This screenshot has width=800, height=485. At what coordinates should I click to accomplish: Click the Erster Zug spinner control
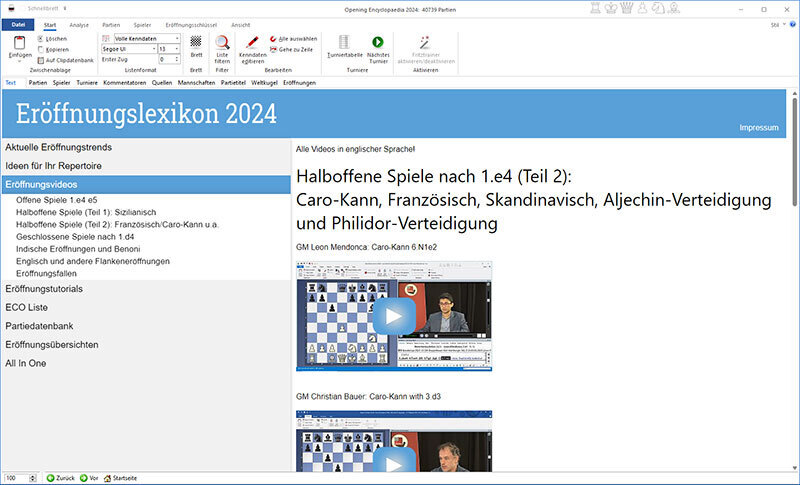coord(177,60)
